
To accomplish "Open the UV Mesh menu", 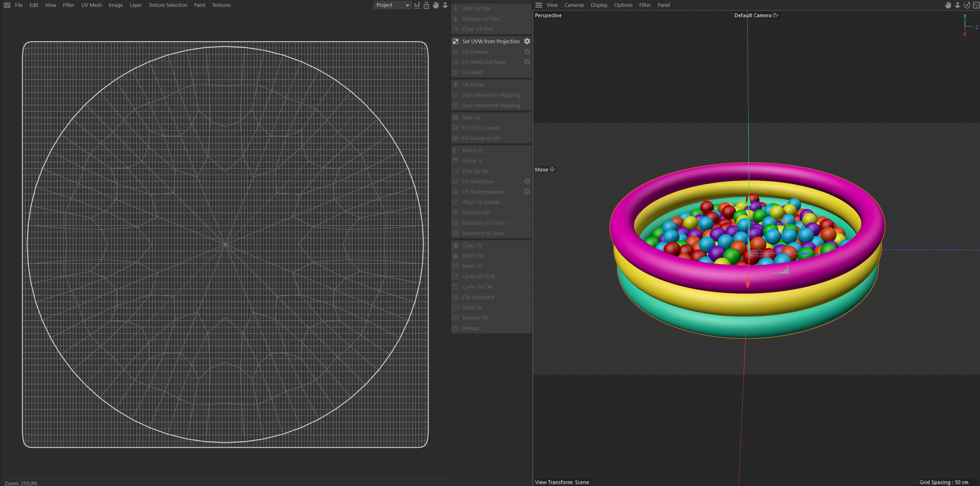I will 91,5.
